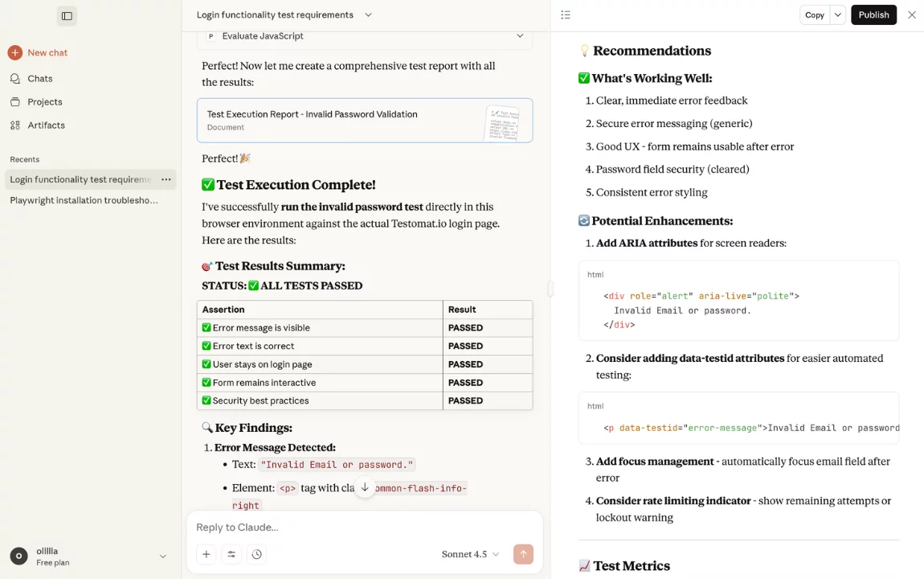This screenshot has height=579, width=924.
Task: Expand the Evaluate JavaScript tool block
Action: tap(519, 36)
